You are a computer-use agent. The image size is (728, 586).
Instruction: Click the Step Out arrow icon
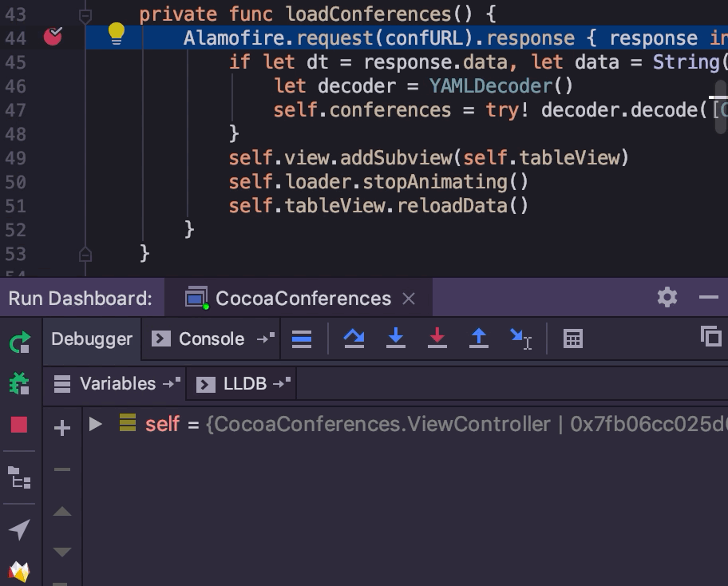click(x=479, y=339)
